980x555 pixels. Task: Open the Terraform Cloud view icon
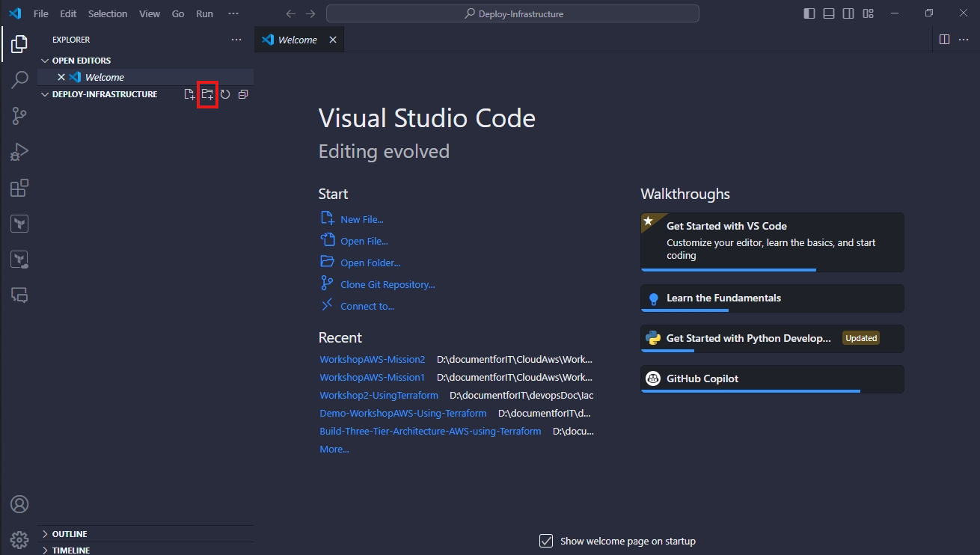(x=19, y=260)
